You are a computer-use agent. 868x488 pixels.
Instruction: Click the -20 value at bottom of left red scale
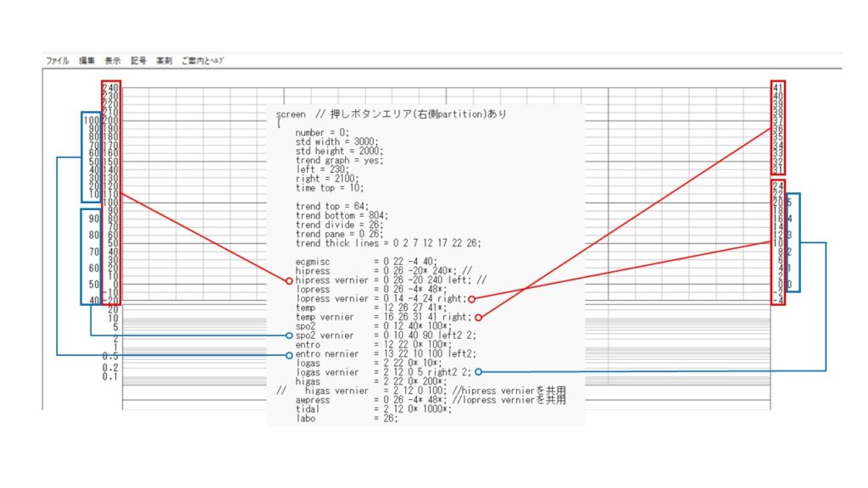click(110, 299)
